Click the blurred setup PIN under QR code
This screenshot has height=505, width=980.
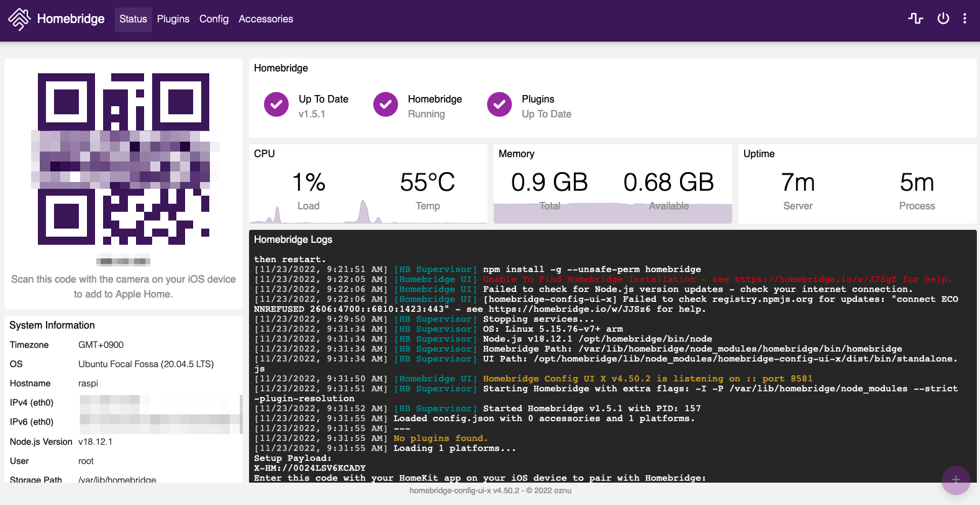click(x=123, y=261)
